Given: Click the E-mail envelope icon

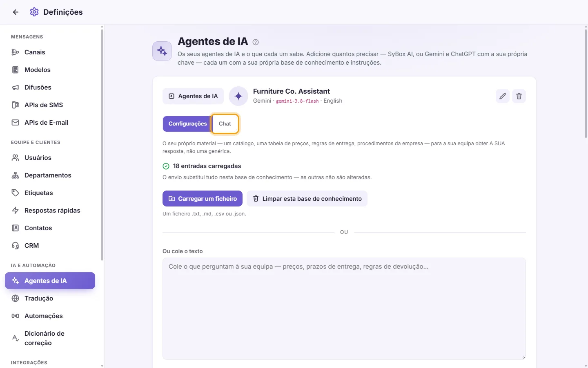Looking at the screenshot, I should [16, 123].
